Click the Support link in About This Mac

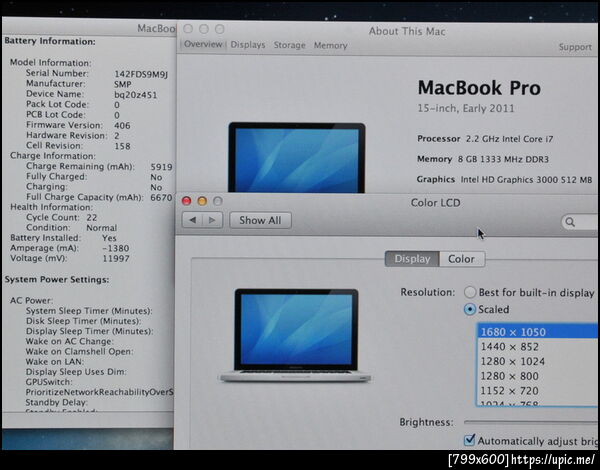pyautogui.click(x=575, y=47)
